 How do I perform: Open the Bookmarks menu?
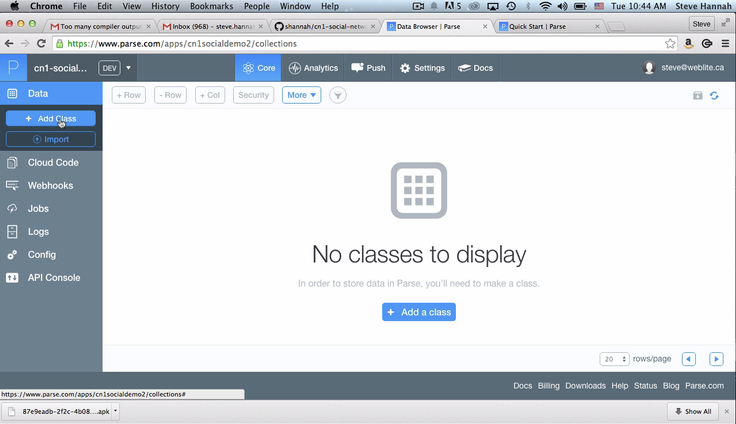tap(211, 6)
